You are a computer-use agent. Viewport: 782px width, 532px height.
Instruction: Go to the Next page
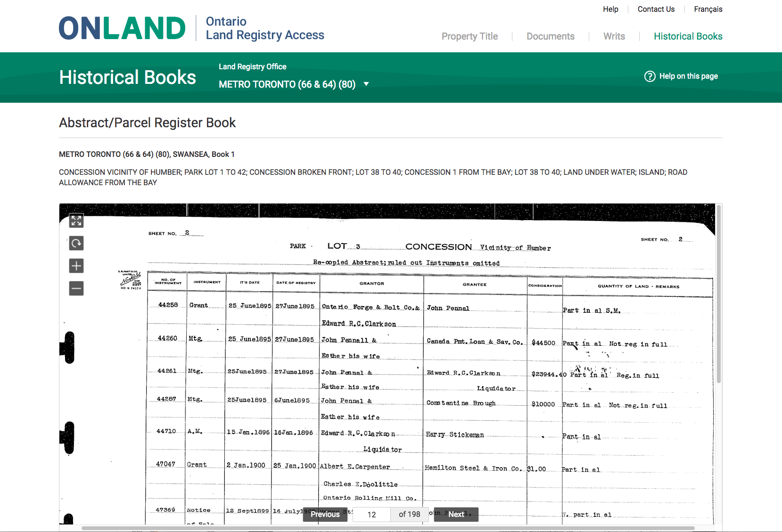coord(456,514)
